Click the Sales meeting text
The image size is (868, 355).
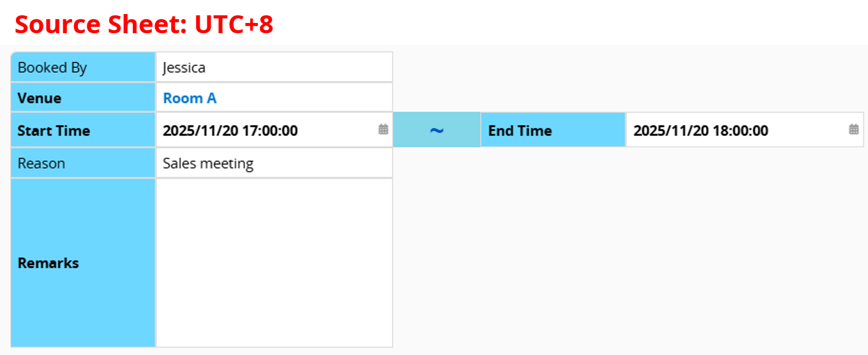click(x=208, y=163)
